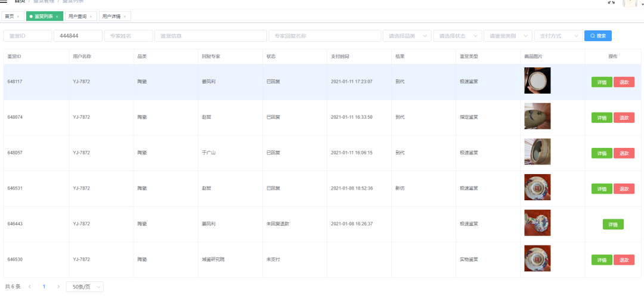Open the 请选择状态 dropdown
Screen dimensions: 644x304
pos(457,36)
